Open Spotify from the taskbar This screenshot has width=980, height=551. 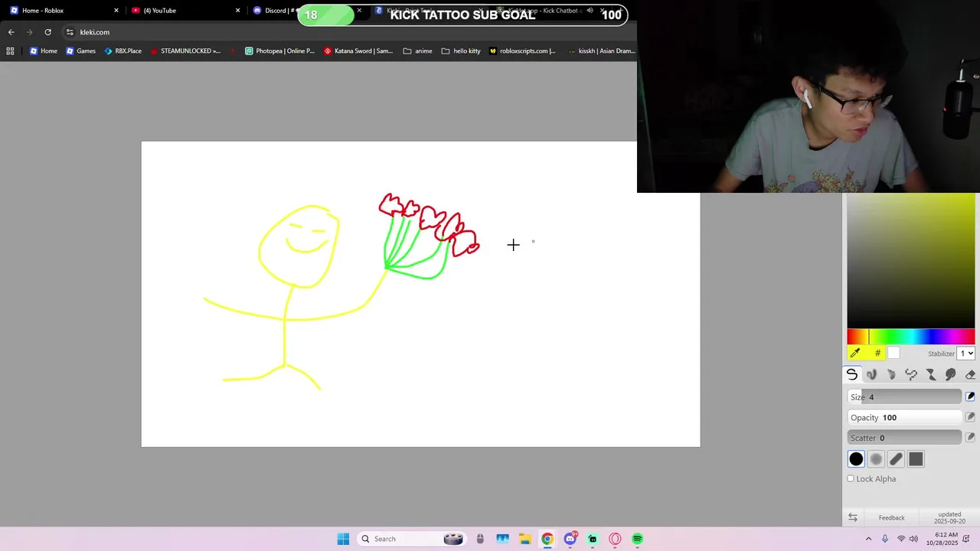637,539
